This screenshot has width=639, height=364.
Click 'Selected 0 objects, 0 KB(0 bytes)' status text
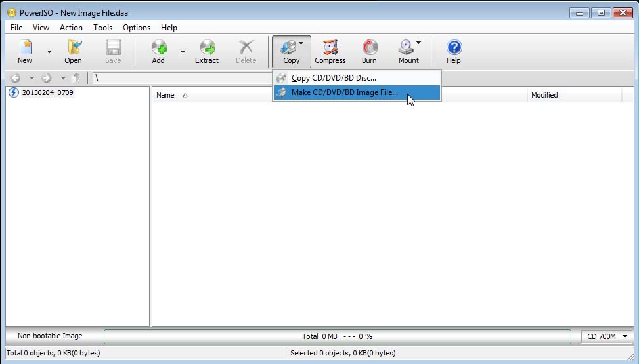(343, 353)
